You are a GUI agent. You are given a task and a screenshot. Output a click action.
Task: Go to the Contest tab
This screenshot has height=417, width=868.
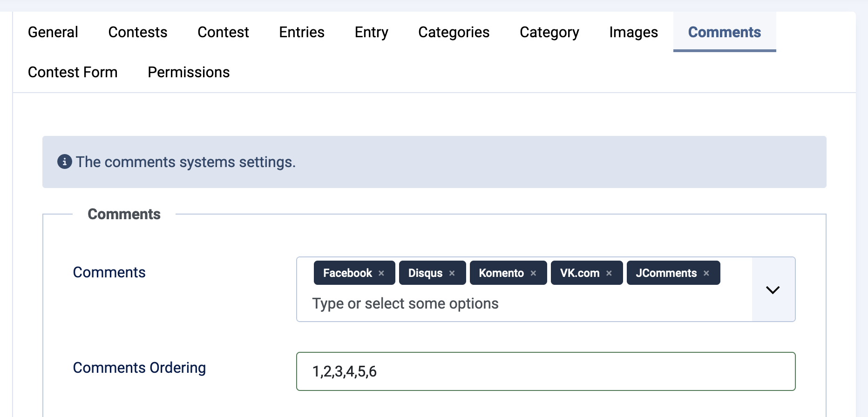(223, 32)
